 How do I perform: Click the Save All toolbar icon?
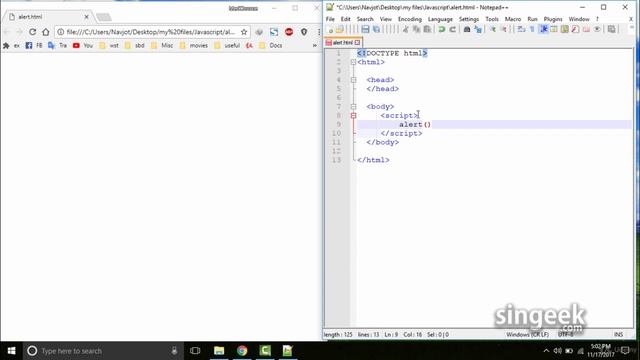[376, 29]
